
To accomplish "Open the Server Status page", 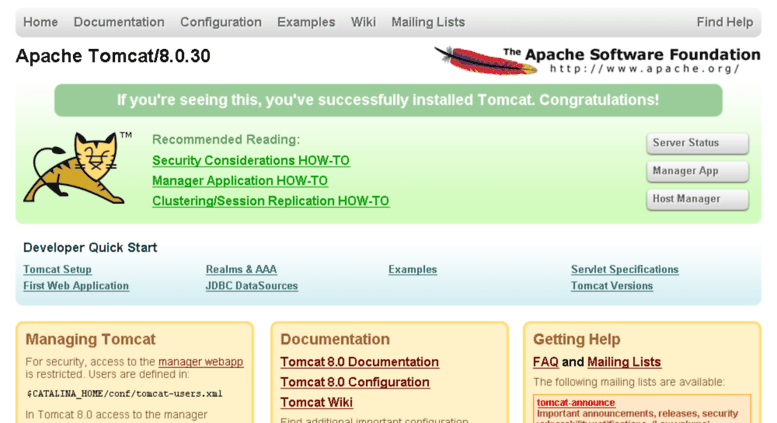I will [697, 143].
